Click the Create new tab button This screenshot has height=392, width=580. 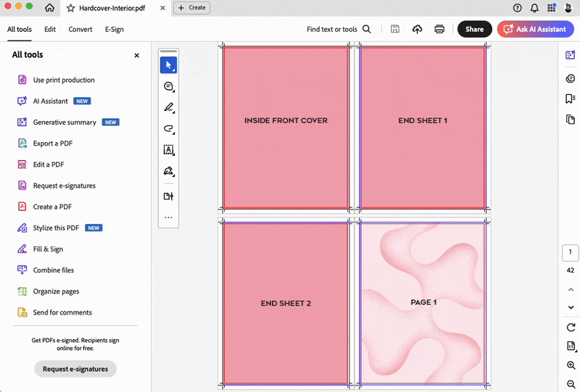(x=191, y=8)
